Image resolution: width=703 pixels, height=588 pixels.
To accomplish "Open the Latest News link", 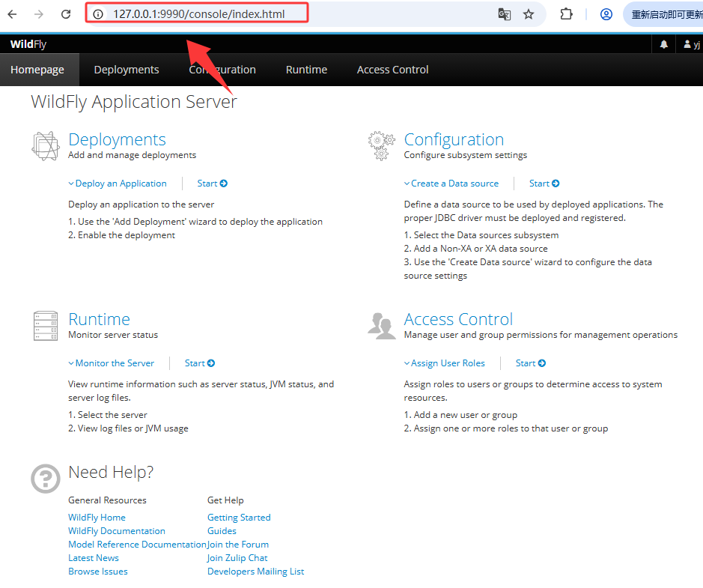I will [x=94, y=558].
